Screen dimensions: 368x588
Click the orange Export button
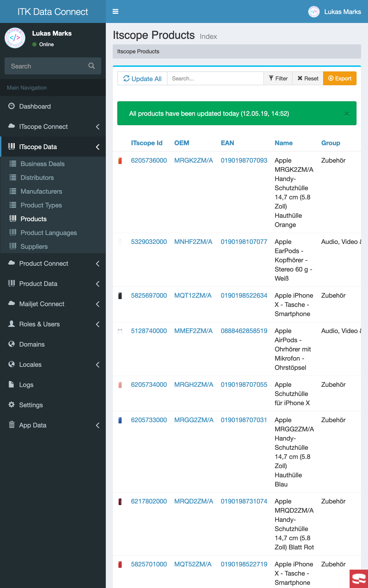point(339,79)
